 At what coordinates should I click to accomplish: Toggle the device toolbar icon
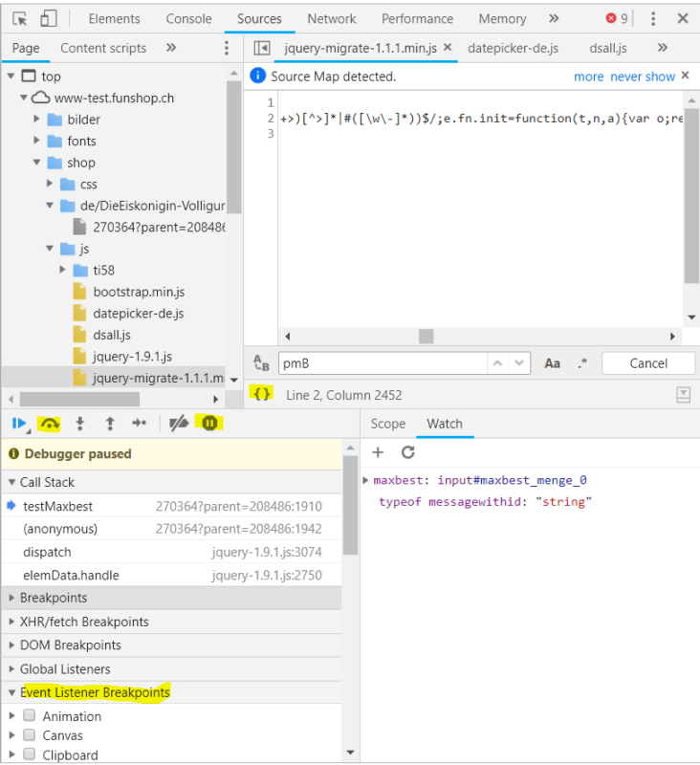48,18
